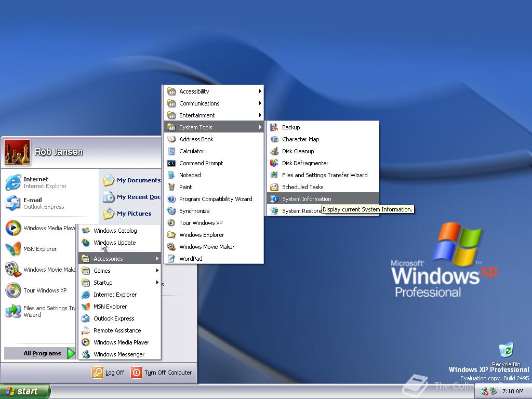Launch Character Map icon
Screen dimensions: 532x399
point(274,139)
